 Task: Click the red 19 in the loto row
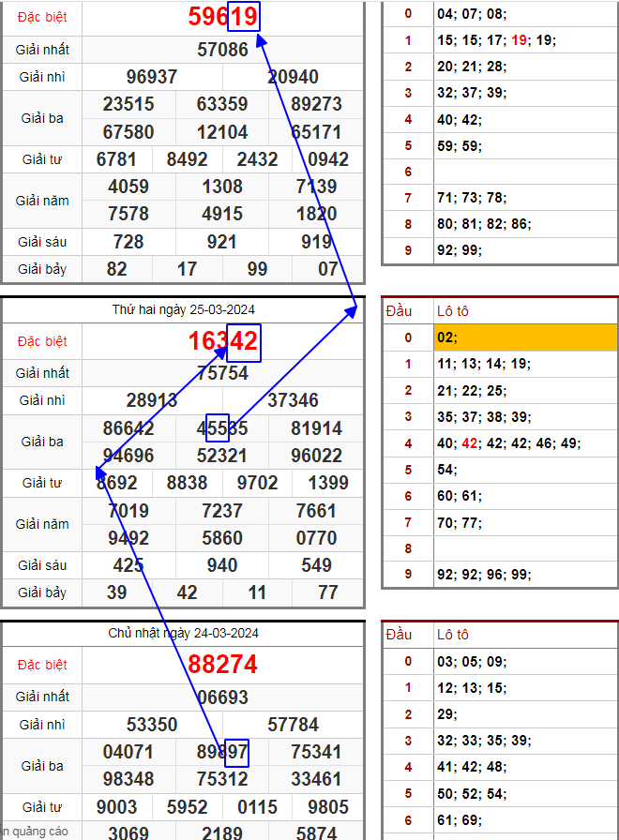click(520, 40)
